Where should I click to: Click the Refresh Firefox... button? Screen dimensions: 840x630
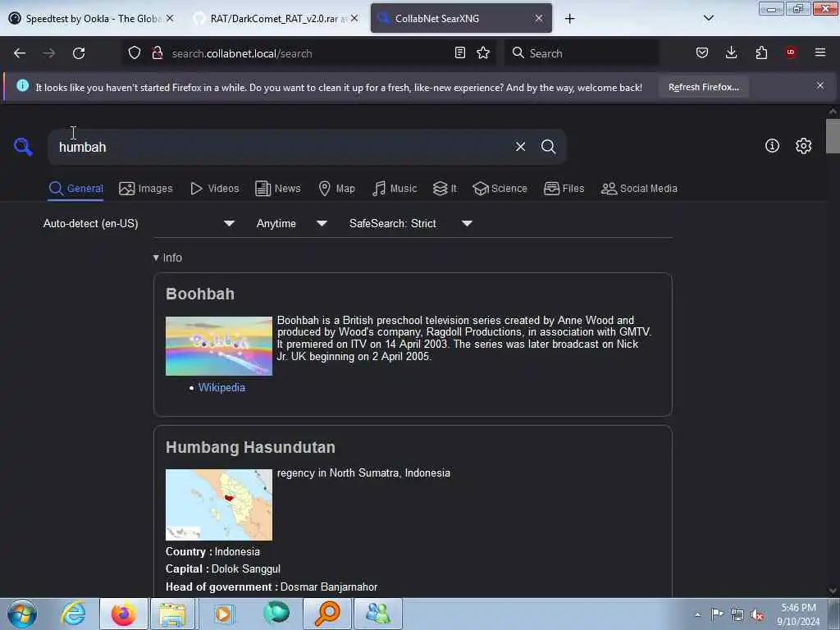703,87
